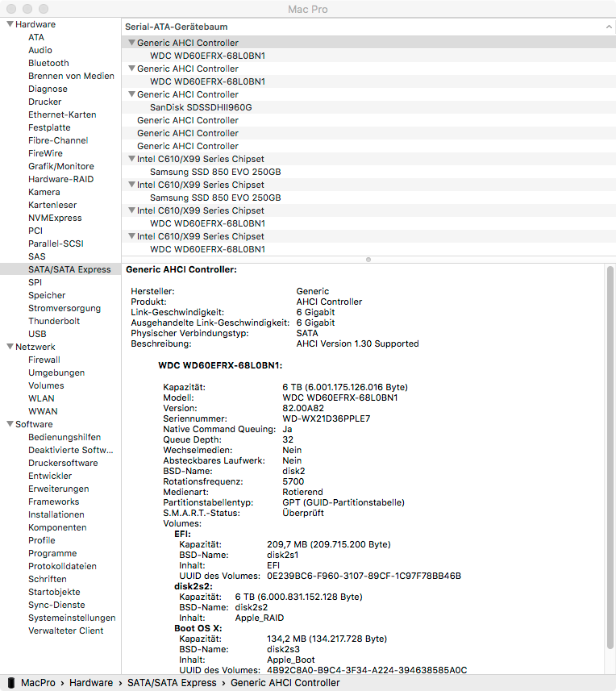
Task: Select ATA in the sidebar
Action: click(36, 37)
